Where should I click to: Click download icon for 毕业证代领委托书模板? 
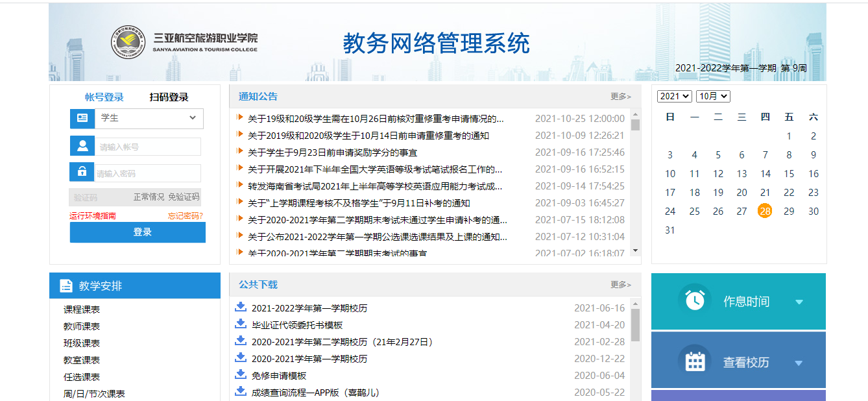(x=241, y=324)
